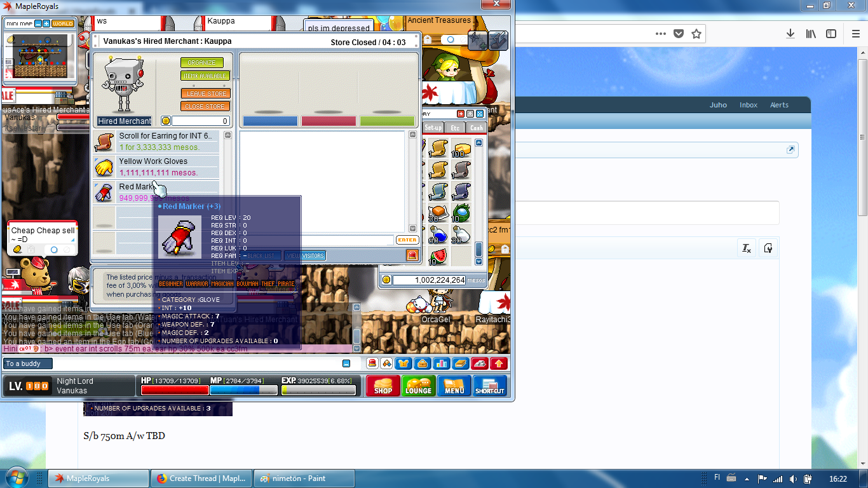Open the game MENU button
The width and height of the screenshot is (868, 488).
click(454, 386)
